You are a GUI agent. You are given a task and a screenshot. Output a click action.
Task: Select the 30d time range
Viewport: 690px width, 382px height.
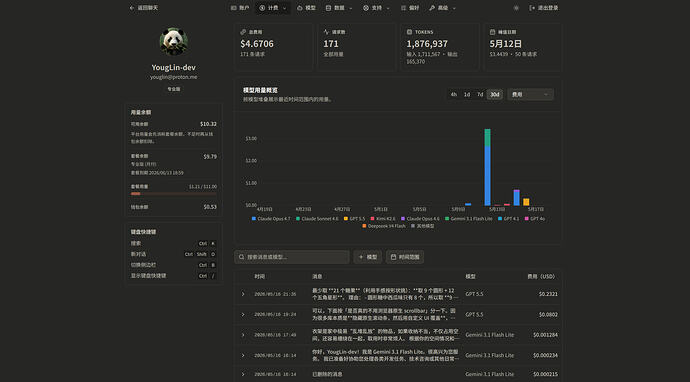(x=495, y=94)
